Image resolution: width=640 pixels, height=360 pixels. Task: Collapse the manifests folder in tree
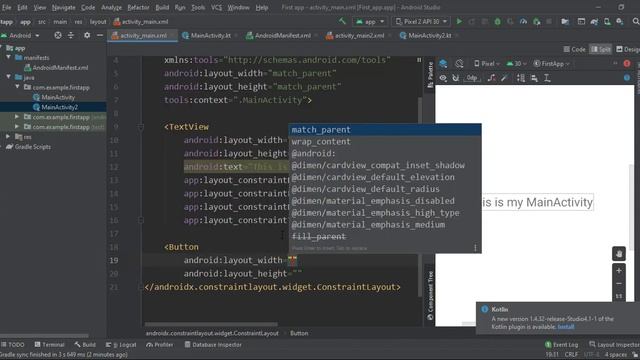[x=9, y=58]
